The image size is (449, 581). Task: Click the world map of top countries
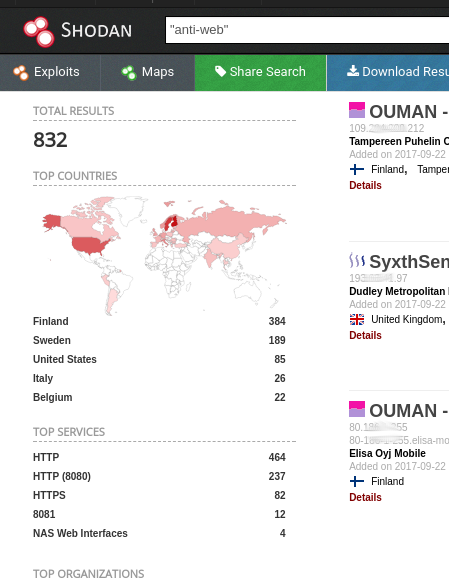164,256
